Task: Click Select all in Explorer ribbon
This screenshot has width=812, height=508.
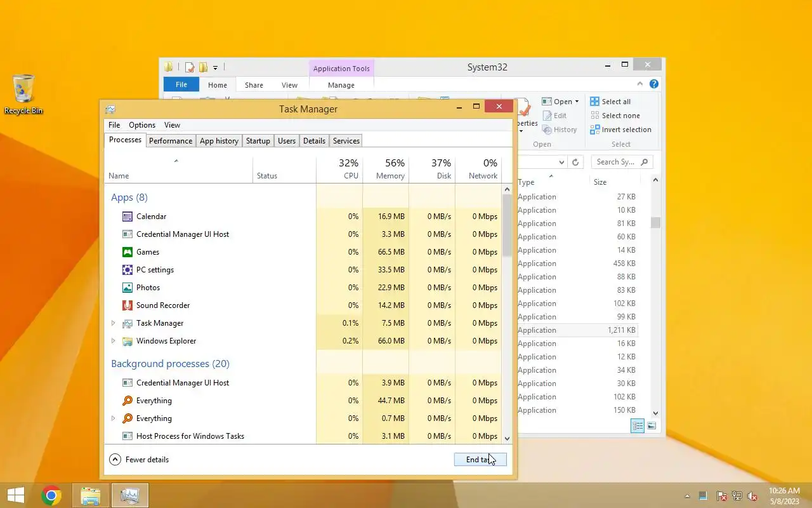Action: [610, 102]
